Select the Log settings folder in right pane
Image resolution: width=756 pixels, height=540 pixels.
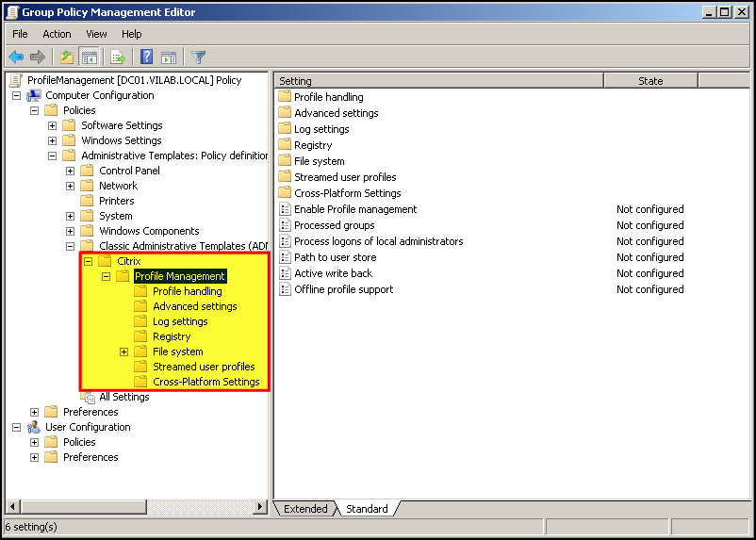click(x=321, y=129)
